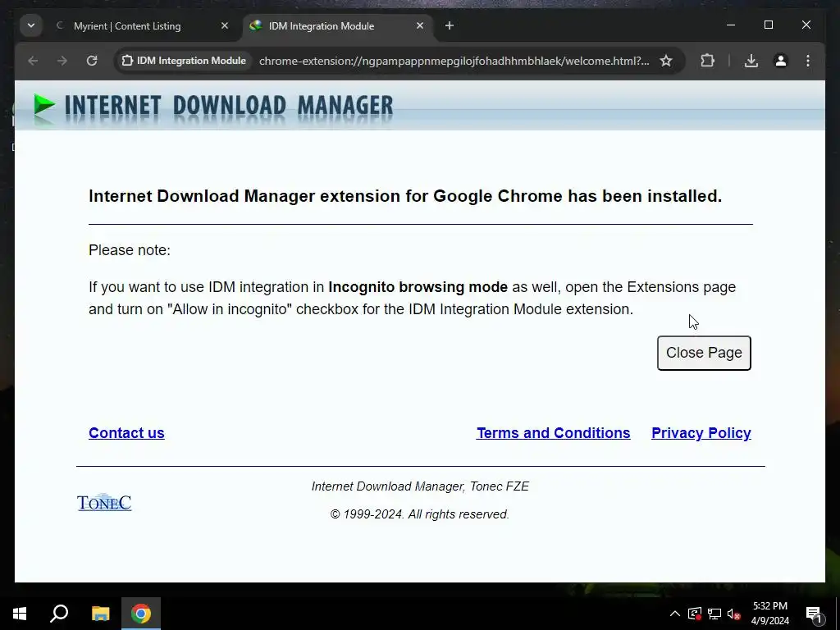Click the IDM Integration Module site chip
Viewport: 840px width, 630px height.
point(185,61)
